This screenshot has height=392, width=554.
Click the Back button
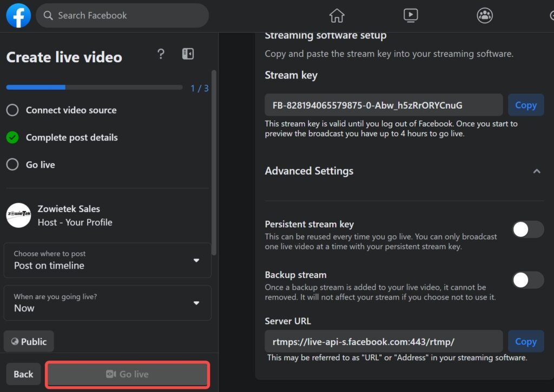click(23, 374)
